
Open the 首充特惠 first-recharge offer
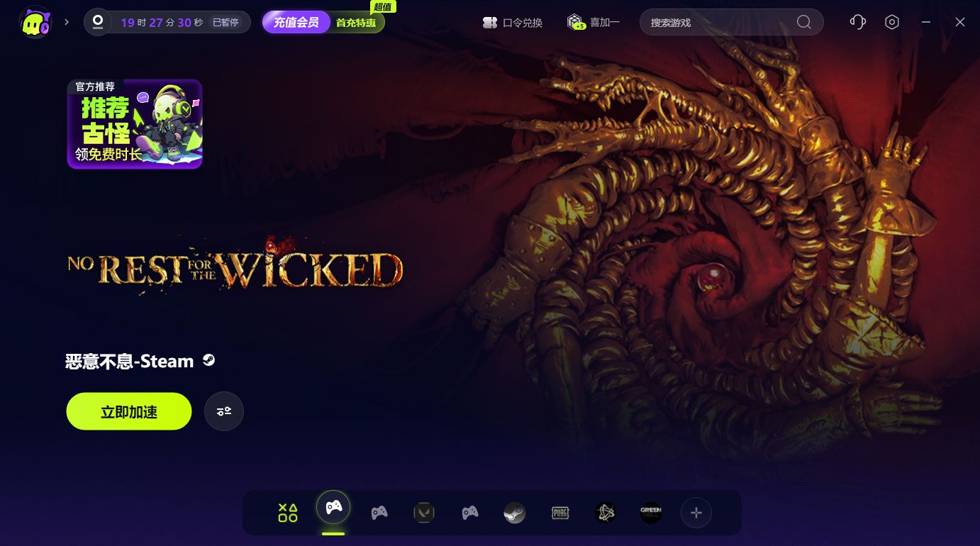[x=356, y=23]
